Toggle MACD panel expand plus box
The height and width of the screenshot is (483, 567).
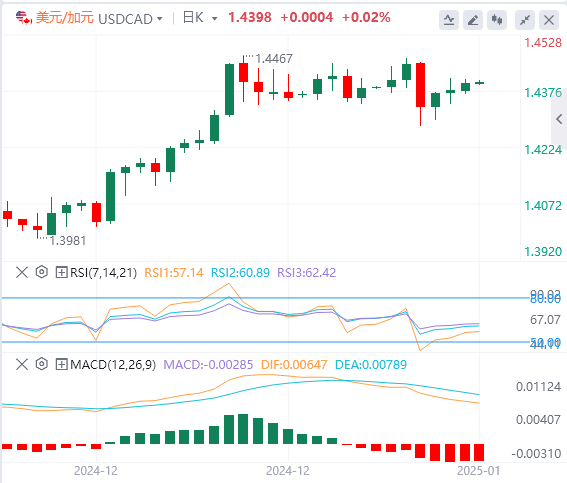coord(61,364)
